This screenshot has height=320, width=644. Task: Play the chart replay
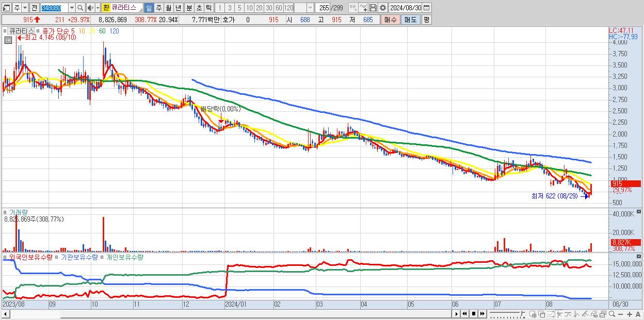click(x=457, y=314)
